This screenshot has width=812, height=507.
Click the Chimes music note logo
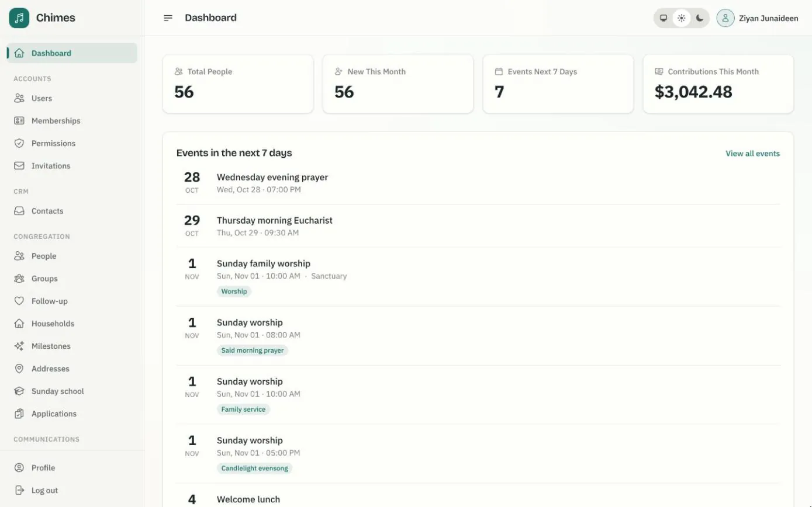pos(19,18)
